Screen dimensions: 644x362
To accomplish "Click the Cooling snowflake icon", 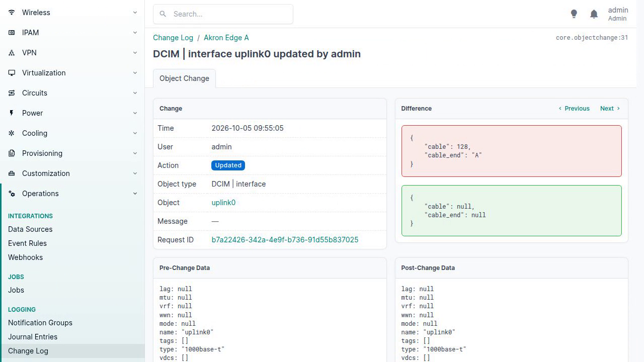I will [x=12, y=133].
